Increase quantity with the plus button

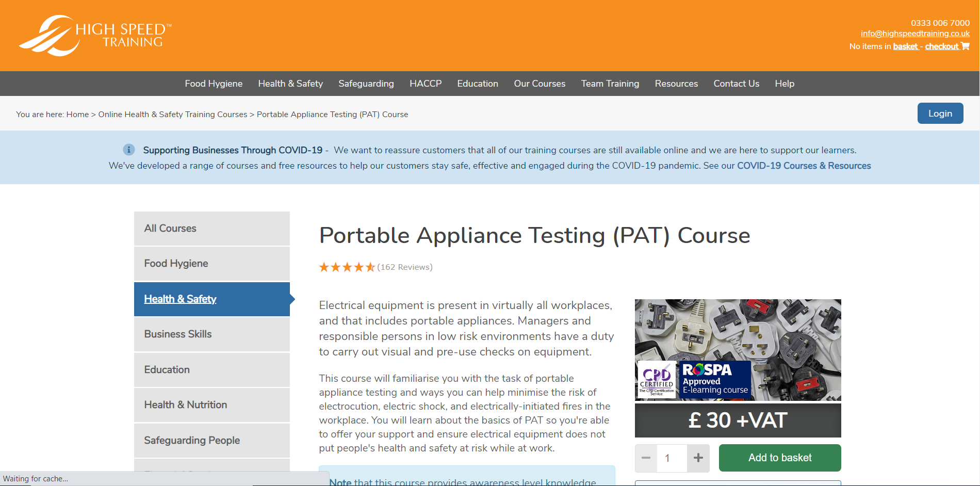[698, 458]
